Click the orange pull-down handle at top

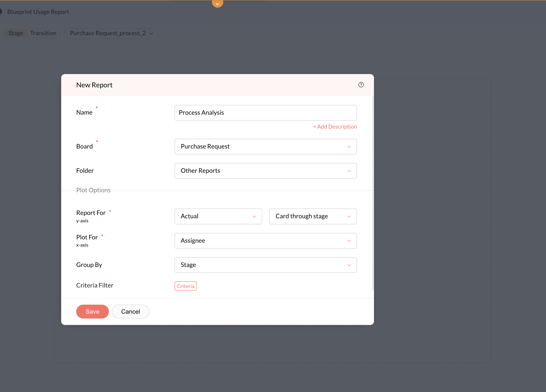click(217, 3)
